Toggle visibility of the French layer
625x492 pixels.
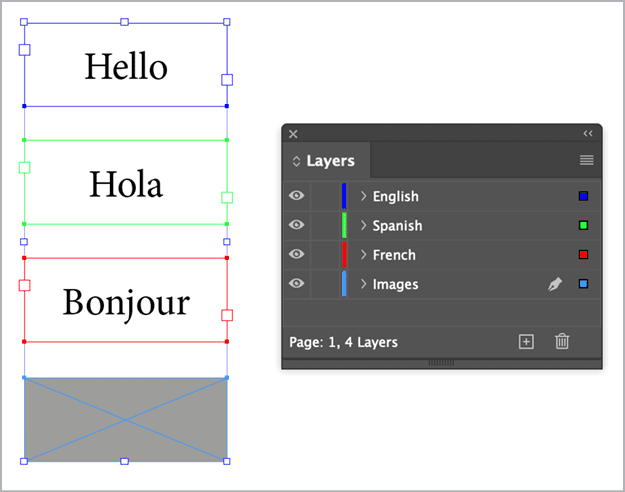[297, 254]
